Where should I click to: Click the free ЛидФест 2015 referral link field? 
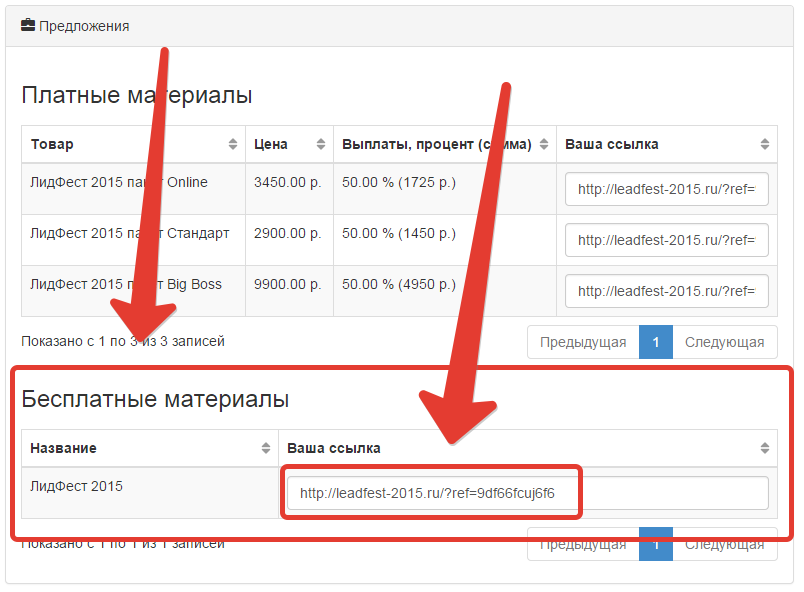coord(528,493)
